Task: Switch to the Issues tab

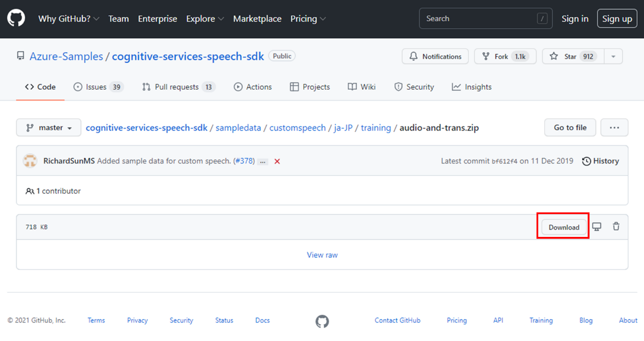Action: tap(98, 87)
